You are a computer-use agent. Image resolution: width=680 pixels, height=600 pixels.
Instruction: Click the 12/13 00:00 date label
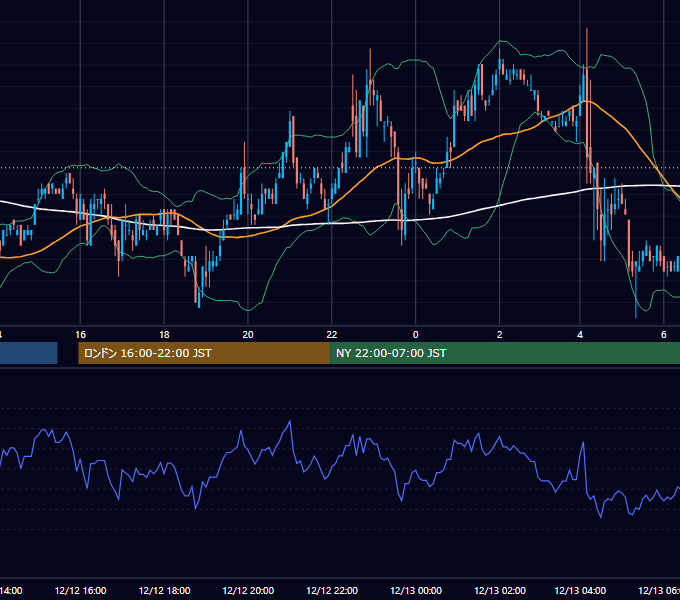(416, 590)
